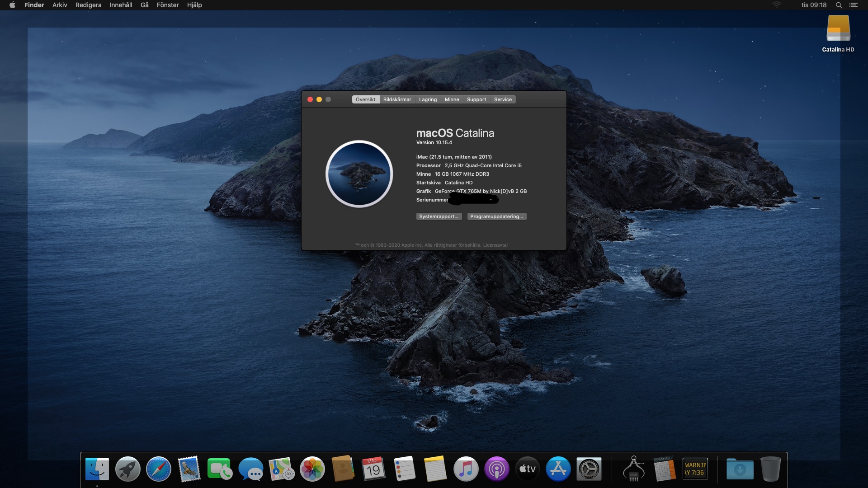Click the Programuppdatering button
Image resolution: width=868 pixels, height=488 pixels.
(x=496, y=216)
